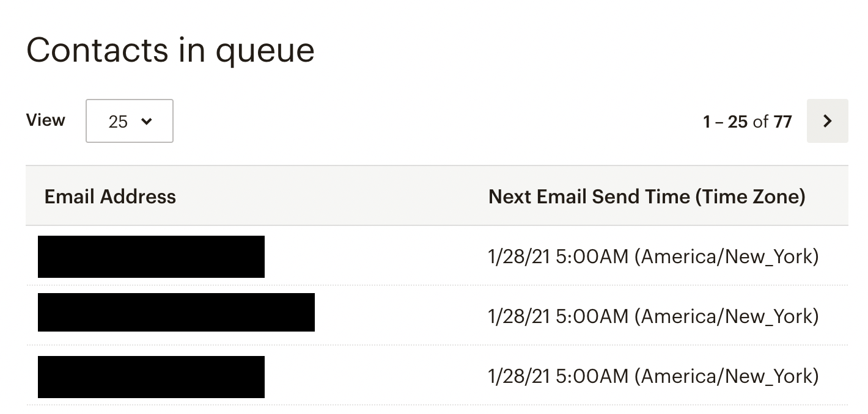Click the second row's send time cell

pos(653,316)
